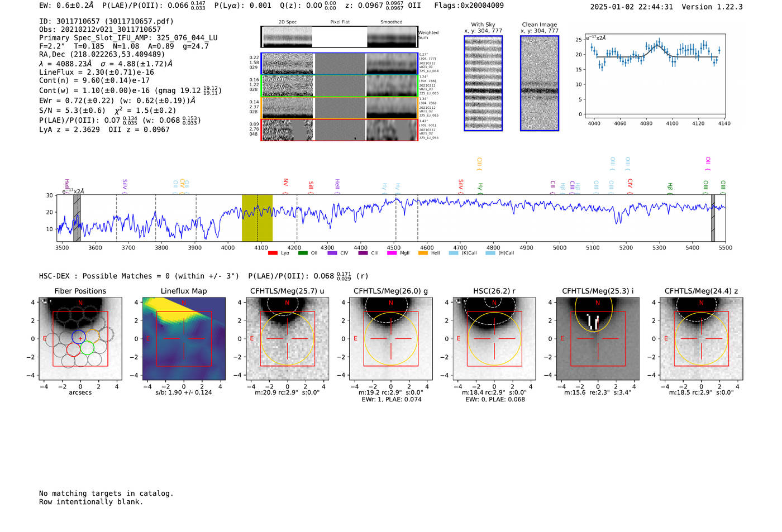This screenshot has height=532, width=782.
Task: Click the (K)CaII legend swatch
Action: pyautogui.click(x=454, y=253)
